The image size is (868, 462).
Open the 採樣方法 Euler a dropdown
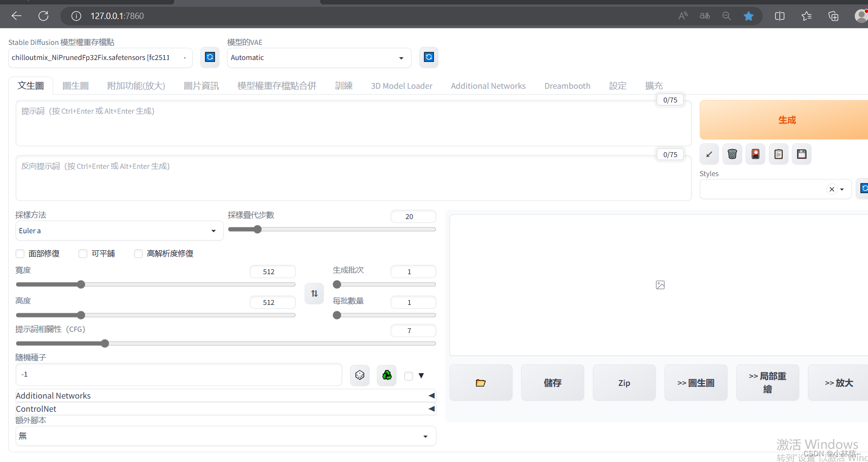(119, 231)
